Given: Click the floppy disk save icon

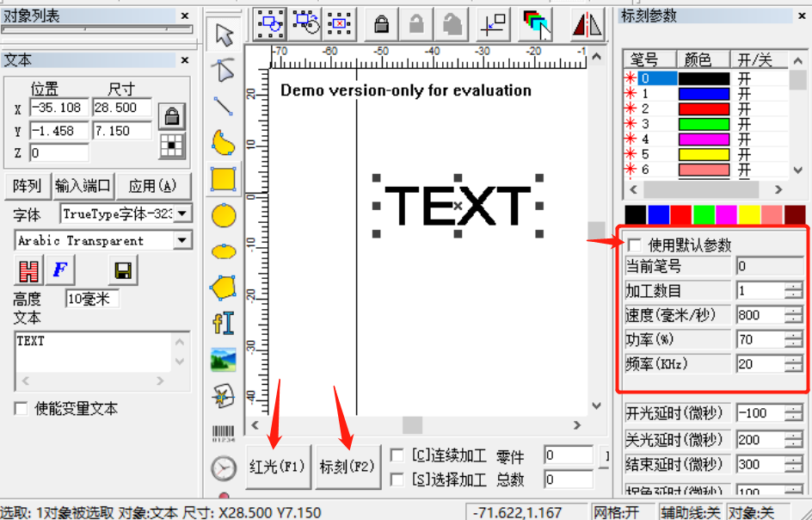Looking at the screenshot, I should [123, 270].
